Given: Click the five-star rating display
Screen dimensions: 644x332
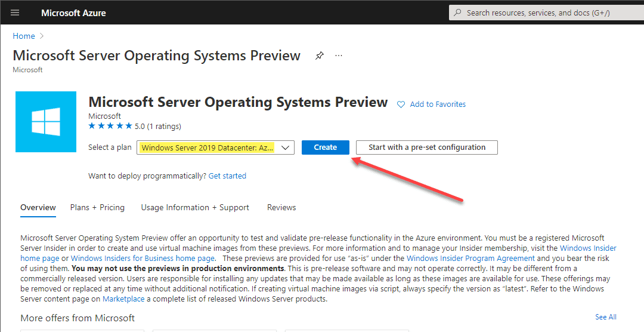Looking at the screenshot, I should coord(110,126).
